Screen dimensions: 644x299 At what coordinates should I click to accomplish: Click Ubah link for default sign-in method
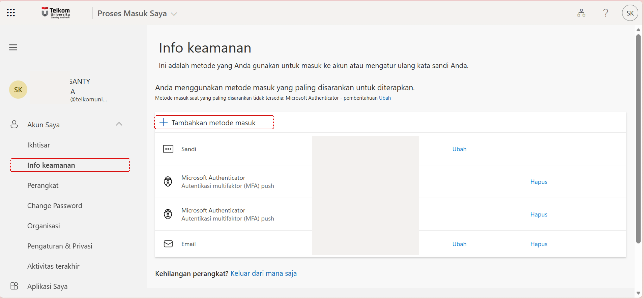tap(385, 98)
